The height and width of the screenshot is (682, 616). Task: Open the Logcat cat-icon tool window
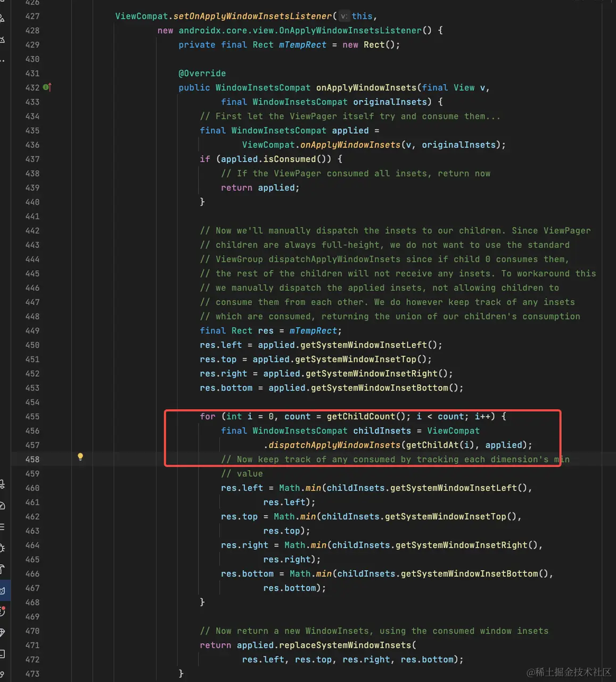(x=3, y=590)
